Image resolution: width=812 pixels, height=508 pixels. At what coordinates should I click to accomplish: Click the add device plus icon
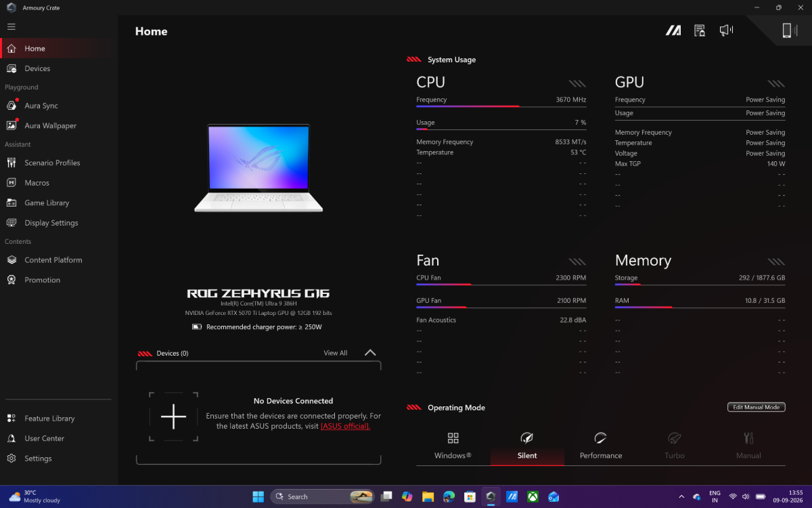(x=174, y=417)
